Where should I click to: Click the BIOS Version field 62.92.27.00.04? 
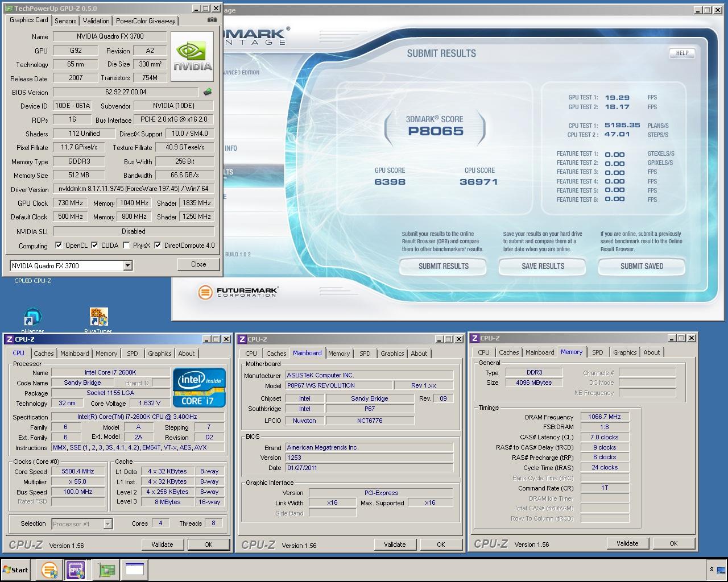(126, 92)
